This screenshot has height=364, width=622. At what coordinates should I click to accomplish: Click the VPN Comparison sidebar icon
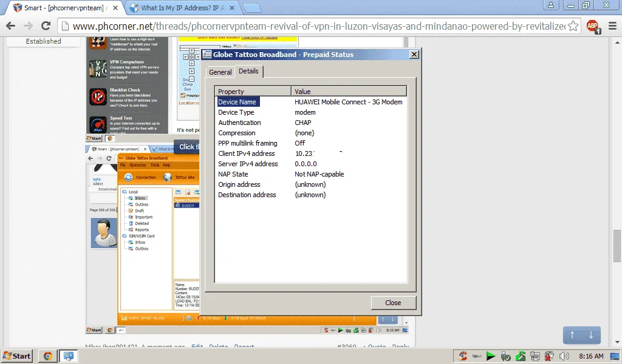98,69
